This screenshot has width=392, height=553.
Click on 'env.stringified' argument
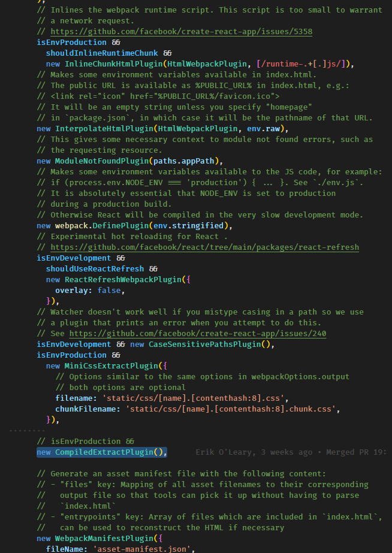[x=188, y=225]
